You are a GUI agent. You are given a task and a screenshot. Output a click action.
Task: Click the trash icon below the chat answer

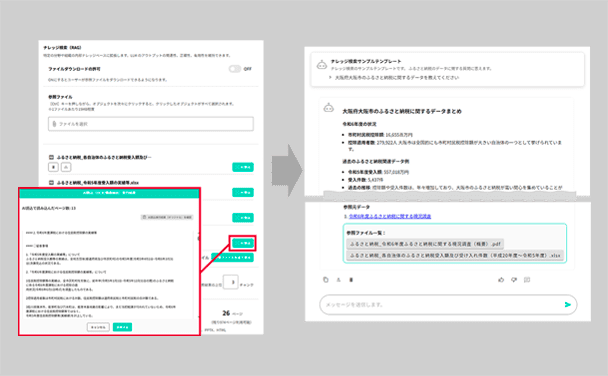click(351, 279)
